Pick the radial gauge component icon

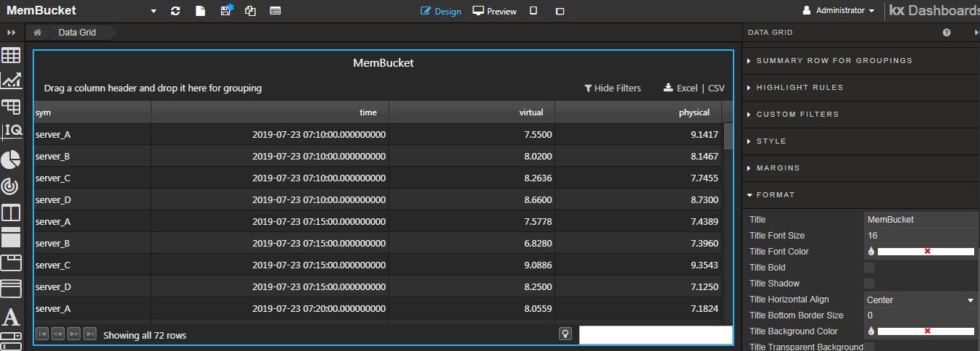(x=10, y=186)
